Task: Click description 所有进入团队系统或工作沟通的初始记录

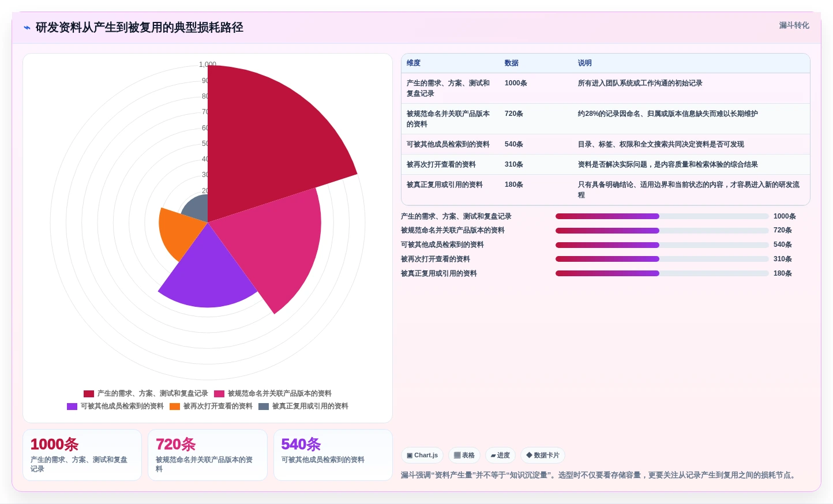Action: pyautogui.click(x=640, y=83)
